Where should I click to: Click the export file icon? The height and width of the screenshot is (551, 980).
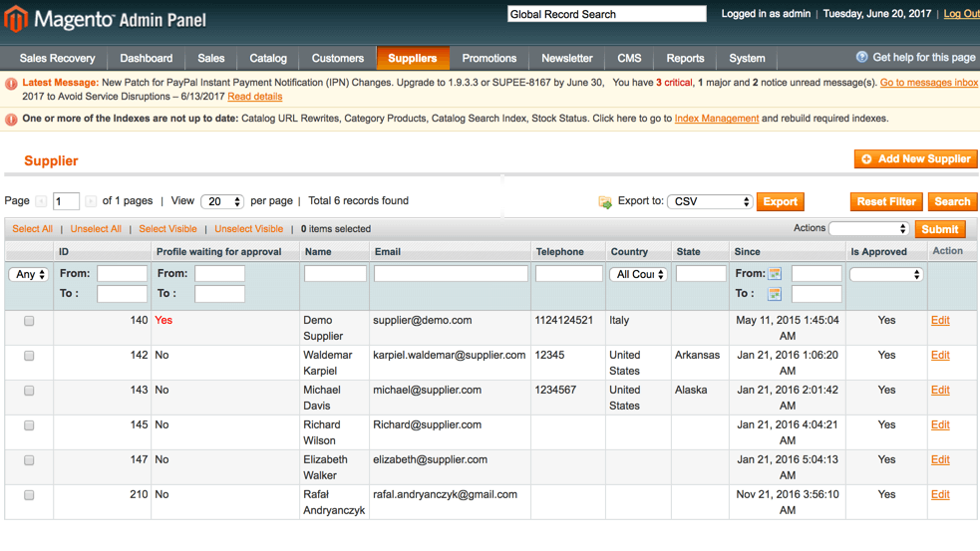(x=605, y=202)
